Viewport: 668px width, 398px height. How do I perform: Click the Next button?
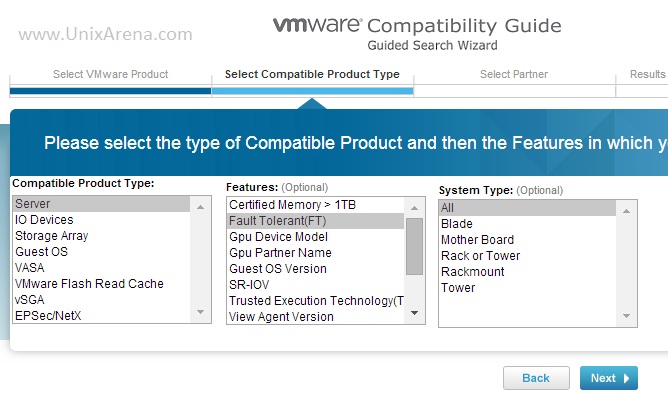click(x=609, y=378)
